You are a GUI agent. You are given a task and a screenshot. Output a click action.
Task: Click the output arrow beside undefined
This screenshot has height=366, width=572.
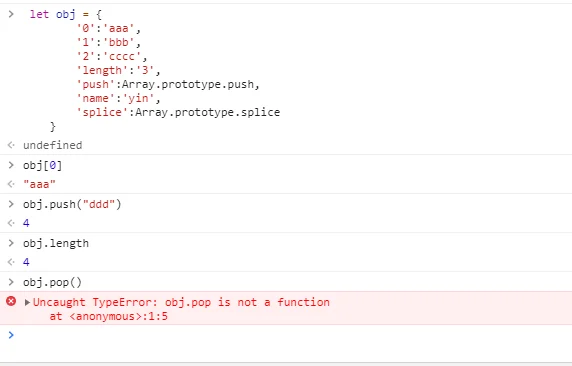(x=11, y=145)
